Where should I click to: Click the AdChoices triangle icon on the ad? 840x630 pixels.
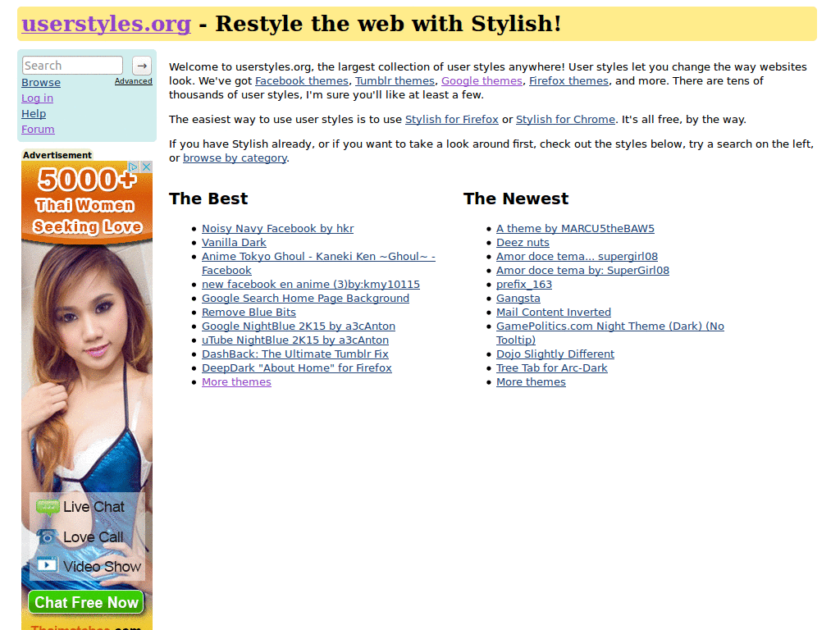(134, 167)
